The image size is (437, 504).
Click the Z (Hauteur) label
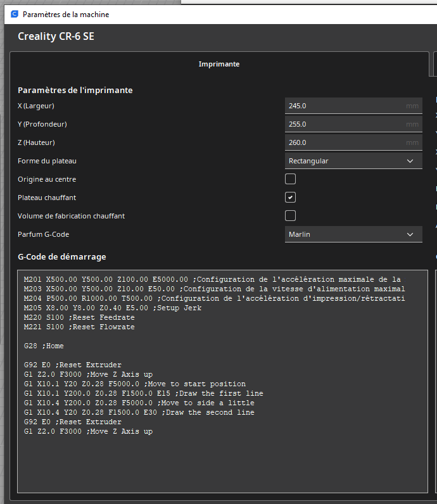pos(36,142)
